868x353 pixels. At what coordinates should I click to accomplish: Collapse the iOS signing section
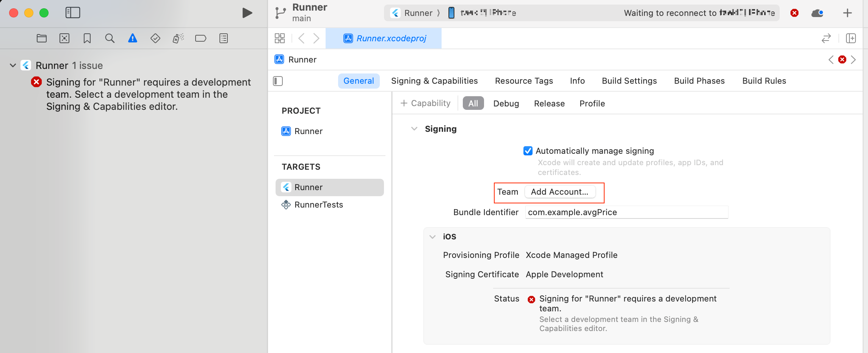click(432, 237)
